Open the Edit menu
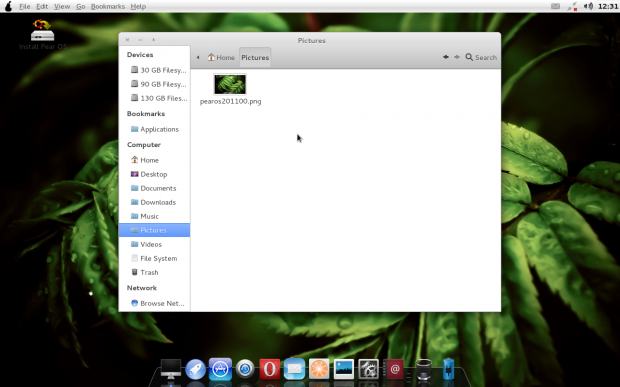This screenshot has height=387, width=620. [42, 6]
